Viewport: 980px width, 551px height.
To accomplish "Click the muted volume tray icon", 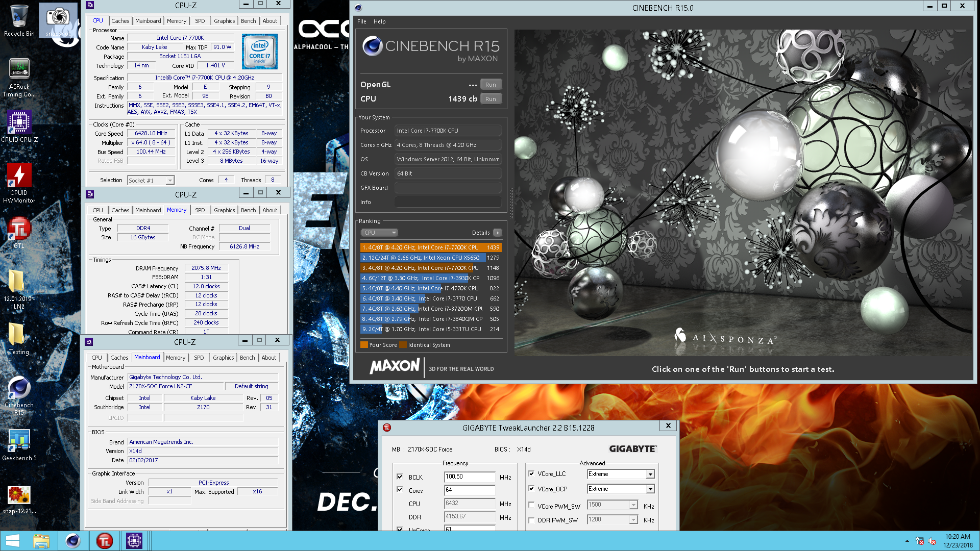I will 932,541.
